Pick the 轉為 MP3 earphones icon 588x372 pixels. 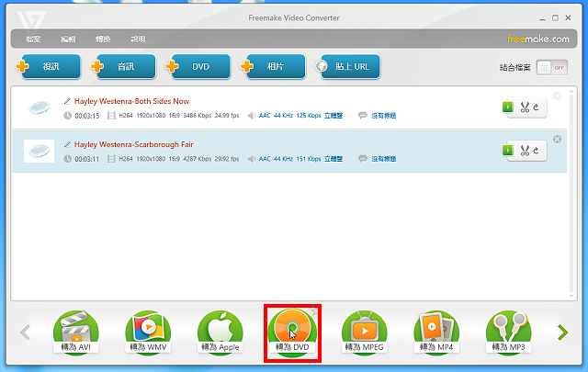508,333
